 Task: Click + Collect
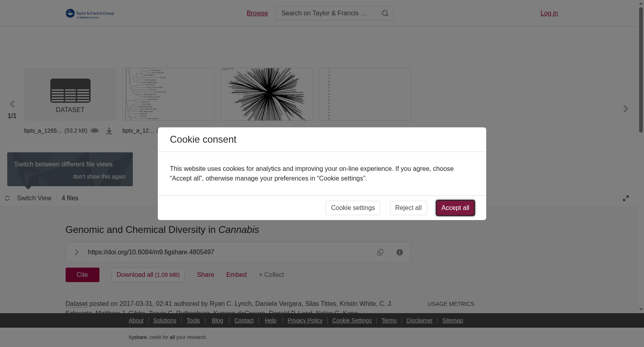271,275
